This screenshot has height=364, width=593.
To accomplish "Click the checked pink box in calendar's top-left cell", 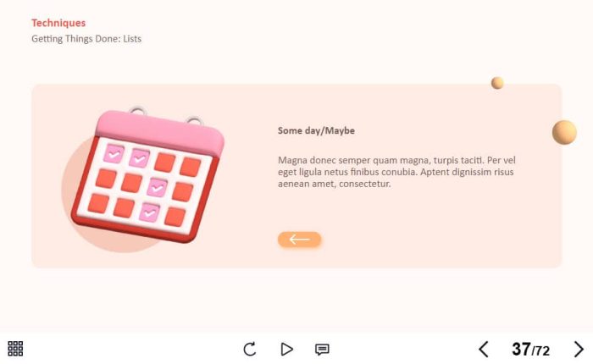I will pos(114,153).
